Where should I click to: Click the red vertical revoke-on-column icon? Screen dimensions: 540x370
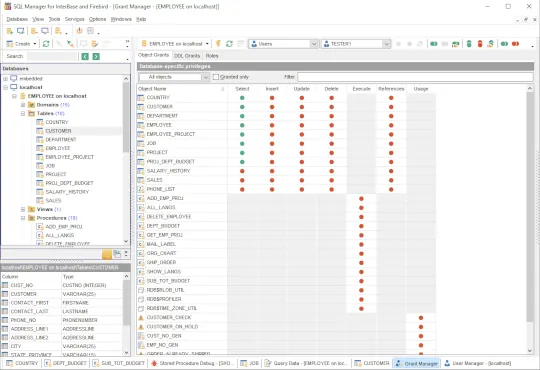480,44
